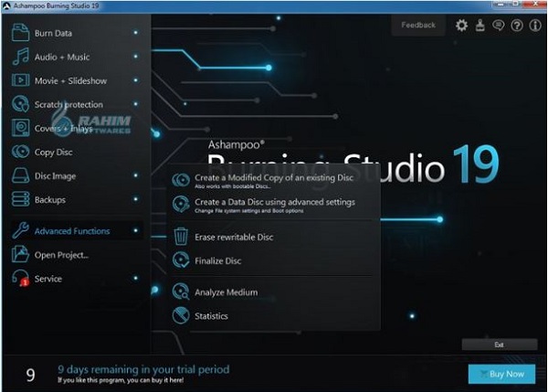The image size is (548, 392).
Task: Click the Scratch protection disc icon
Action: coord(20,104)
